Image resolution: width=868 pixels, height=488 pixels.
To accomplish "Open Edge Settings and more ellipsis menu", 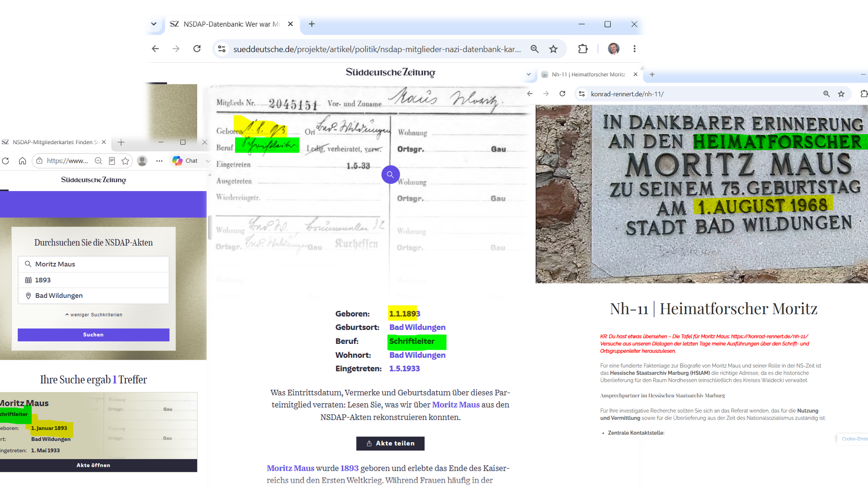I will tap(159, 161).
